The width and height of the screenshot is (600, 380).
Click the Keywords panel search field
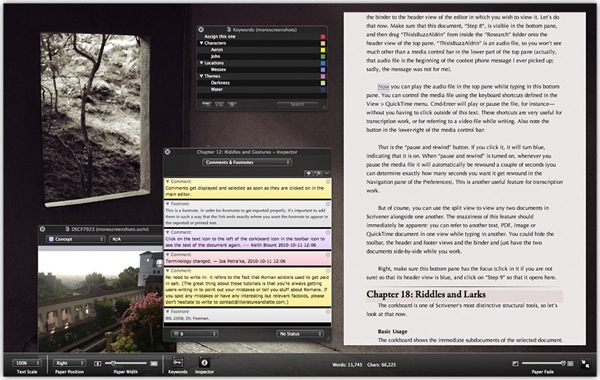click(297, 104)
